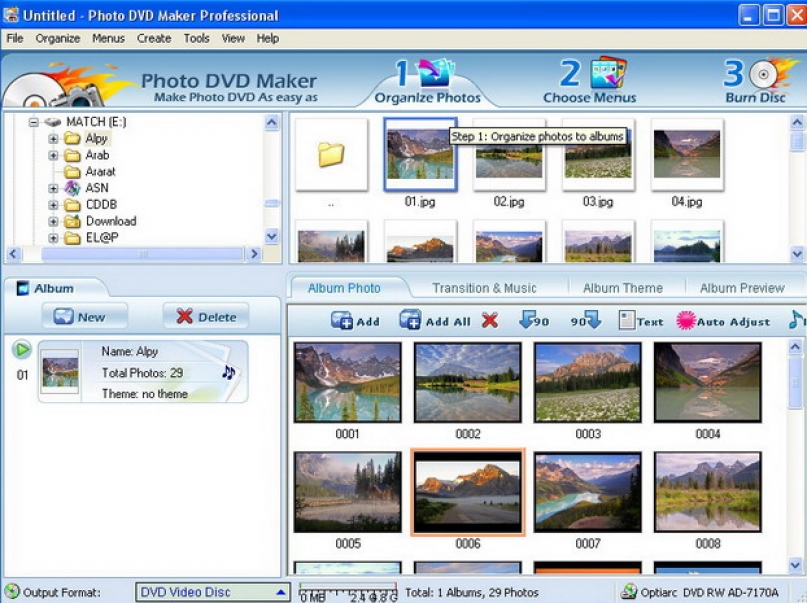
Task: Select album photo 0002
Action: pyautogui.click(x=467, y=382)
